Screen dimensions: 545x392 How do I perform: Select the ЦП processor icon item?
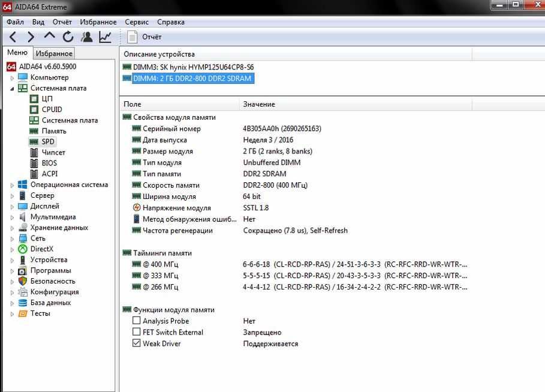pyautogui.click(x=34, y=99)
